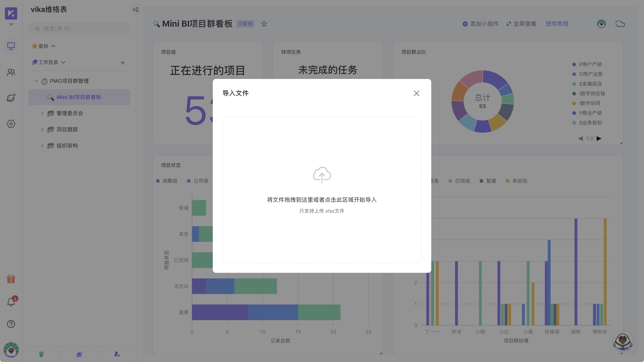Collapse the PMO项目群管理 tree node
Screen dimensions: 644x362
[36, 81]
